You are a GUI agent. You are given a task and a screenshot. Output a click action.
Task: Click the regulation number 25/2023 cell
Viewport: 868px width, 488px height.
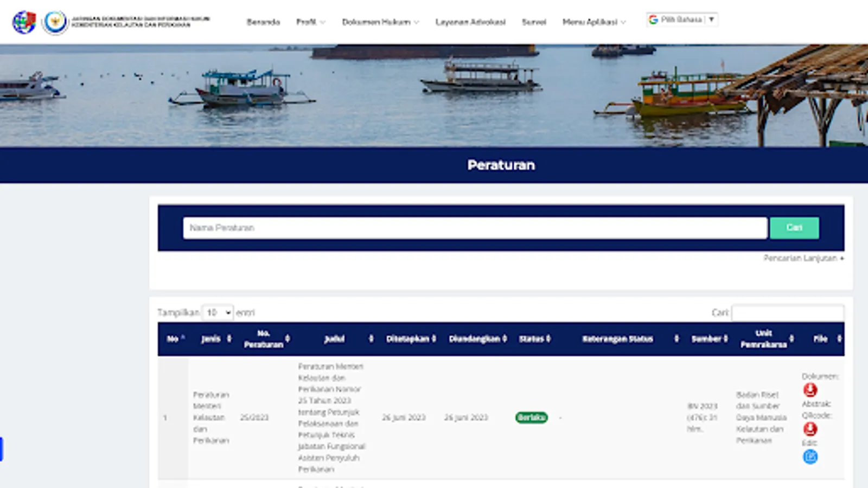254,418
